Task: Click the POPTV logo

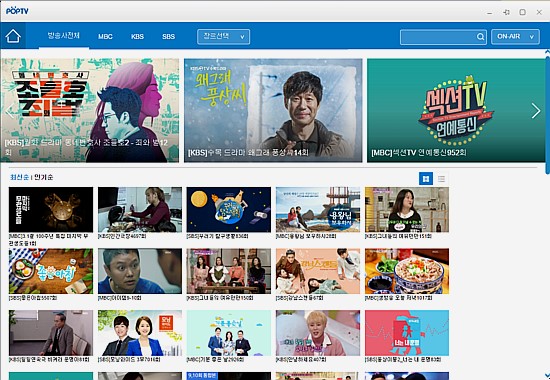Action: 17,11
